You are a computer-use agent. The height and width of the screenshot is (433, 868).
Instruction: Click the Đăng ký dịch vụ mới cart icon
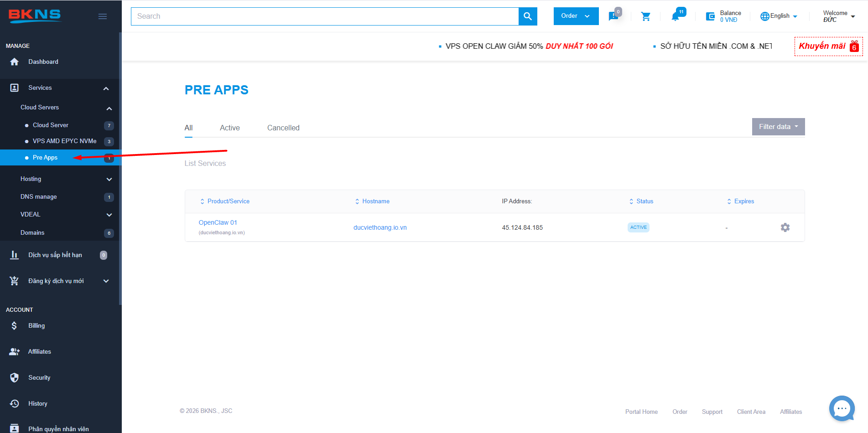(15, 281)
